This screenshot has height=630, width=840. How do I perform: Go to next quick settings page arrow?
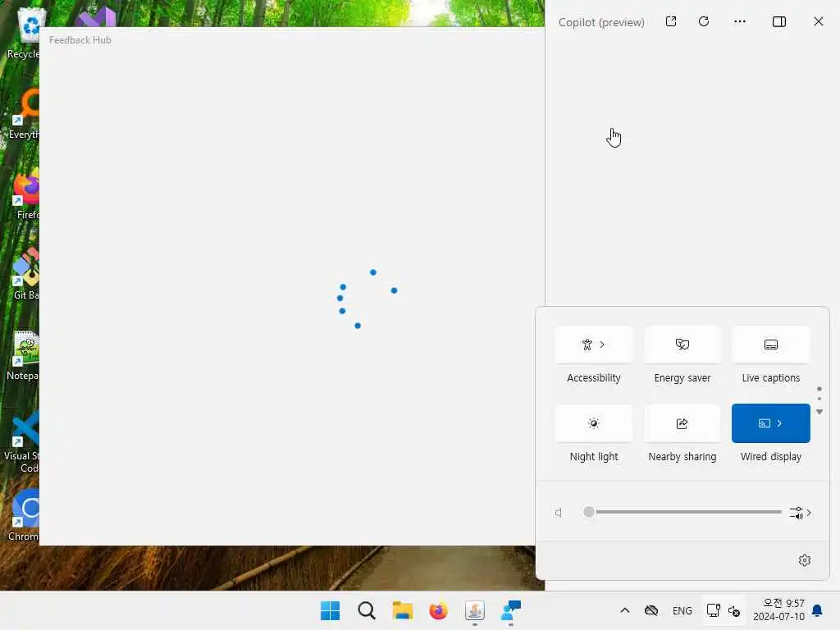819,412
